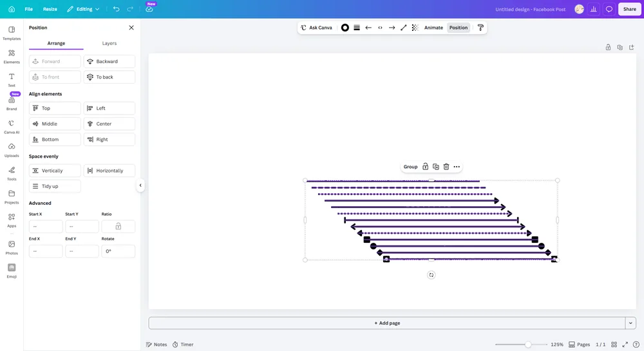The height and width of the screenshot is (351, 644).
Task: Click the Start Y input field
Action: click(82, 226)
